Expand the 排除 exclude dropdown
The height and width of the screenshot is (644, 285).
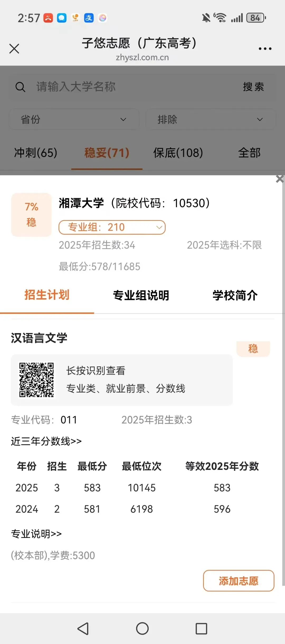click(211, 119)
